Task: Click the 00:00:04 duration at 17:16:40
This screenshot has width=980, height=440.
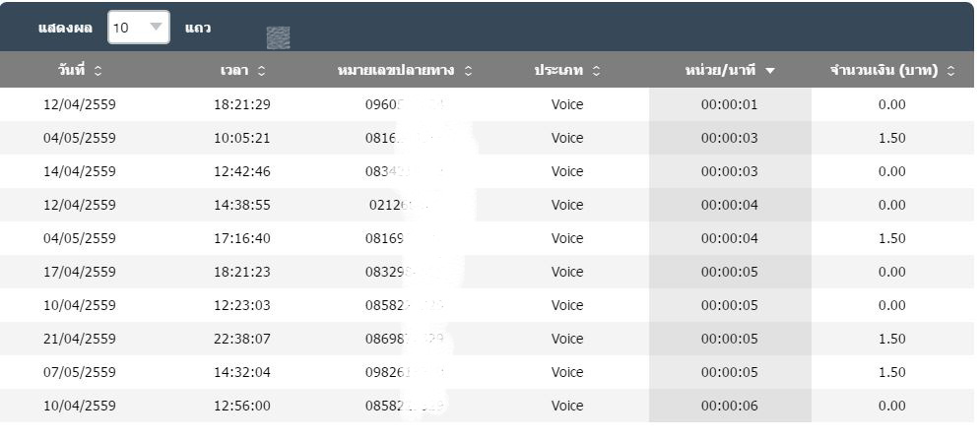Action: point(729,238)
